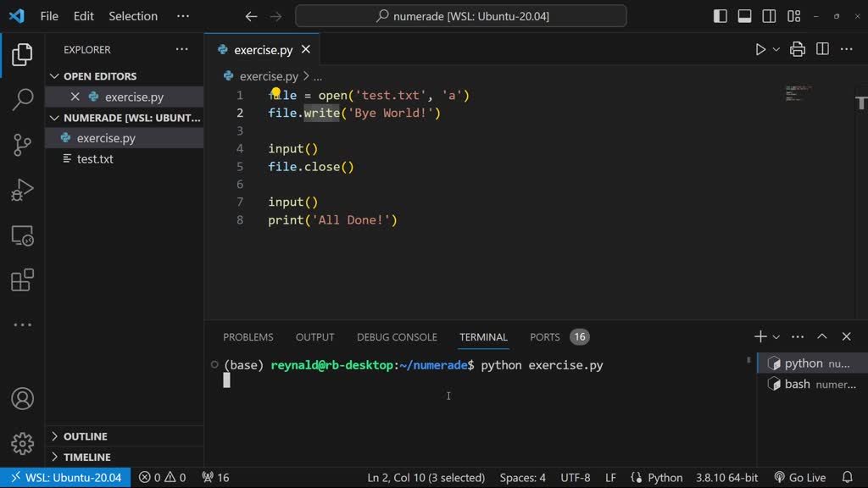
Task: Click Go Live in status bar
Action: coord(799,478)
